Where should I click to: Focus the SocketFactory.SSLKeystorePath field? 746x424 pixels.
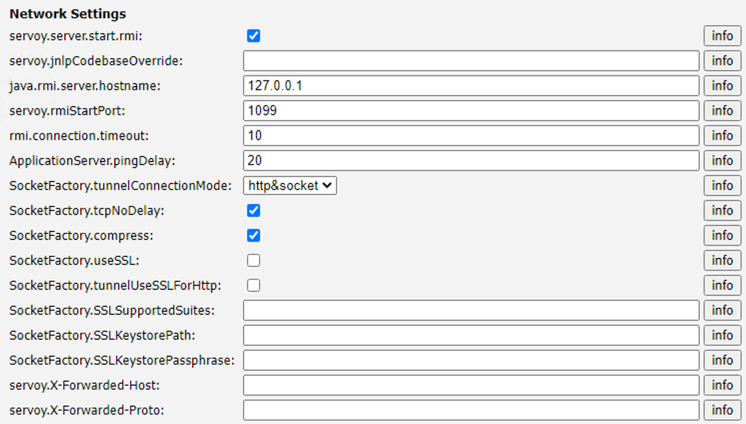[471, 335]
